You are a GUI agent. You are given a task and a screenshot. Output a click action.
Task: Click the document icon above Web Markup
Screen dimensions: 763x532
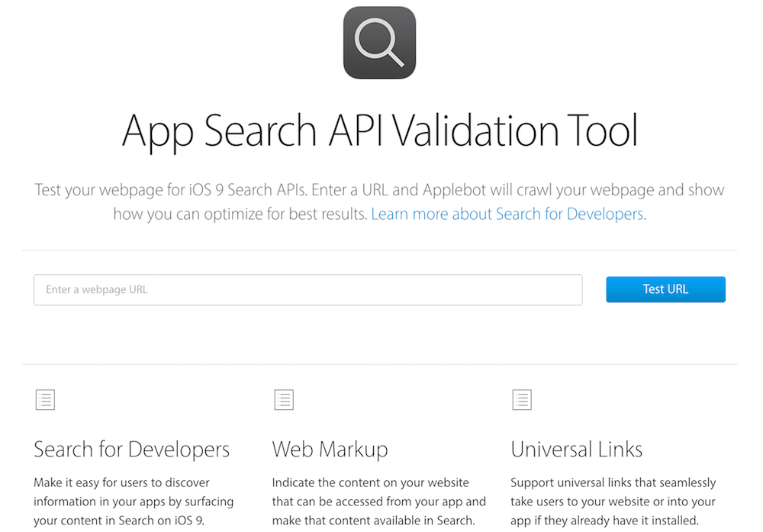283,399
